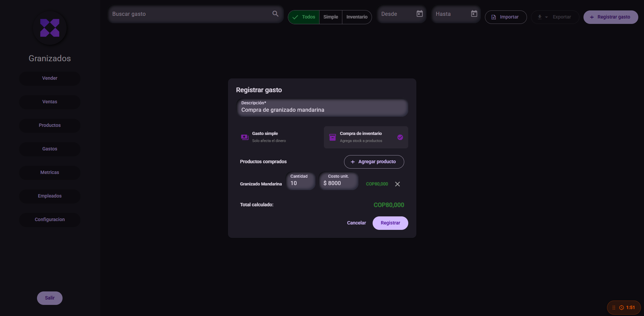This screenshot has width=644, height=316.
Task: Click the green check on Todos filter
Action: (x=295, y=17)
